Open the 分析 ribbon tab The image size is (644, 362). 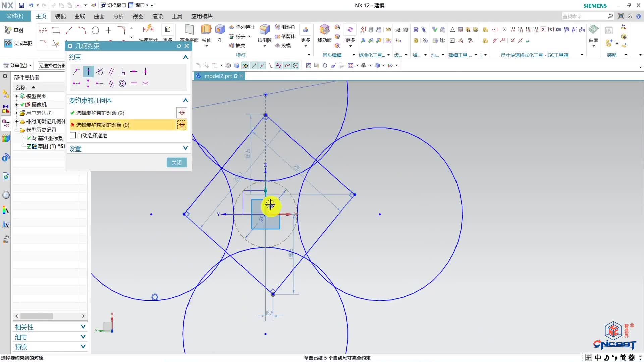pyautogui.click(x=118, y=16)
